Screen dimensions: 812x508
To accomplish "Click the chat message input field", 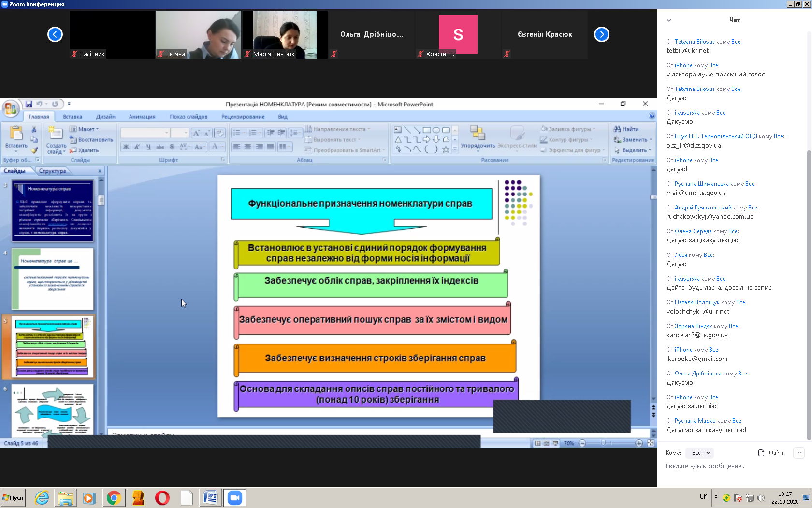I will pos(734,466).
